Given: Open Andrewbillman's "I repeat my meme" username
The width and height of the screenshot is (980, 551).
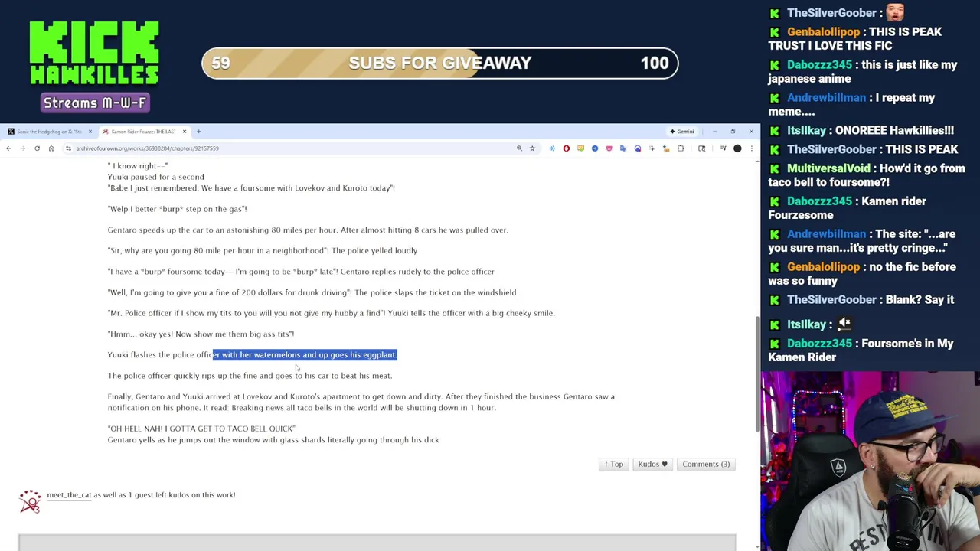Looking at the screenshot, I should (826, 98).
